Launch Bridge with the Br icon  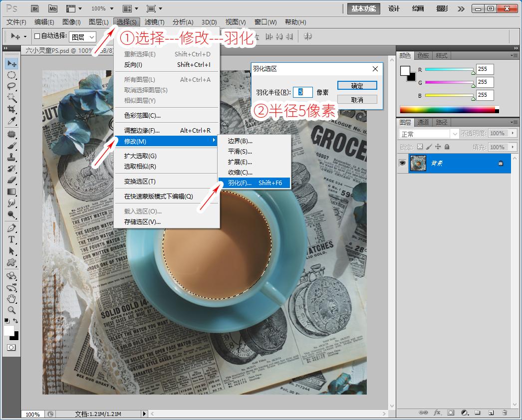tap(34, 8)
